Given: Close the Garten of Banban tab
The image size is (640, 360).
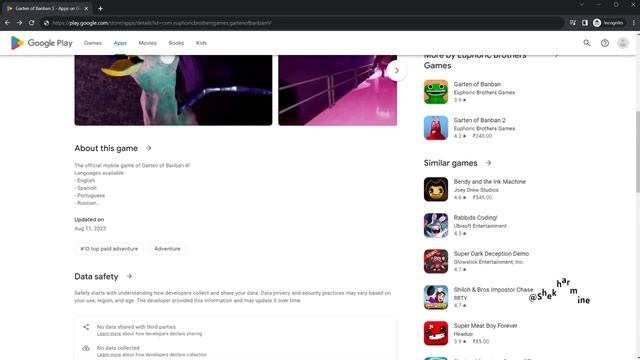Looking at the screenshot, I should (86, 8).
